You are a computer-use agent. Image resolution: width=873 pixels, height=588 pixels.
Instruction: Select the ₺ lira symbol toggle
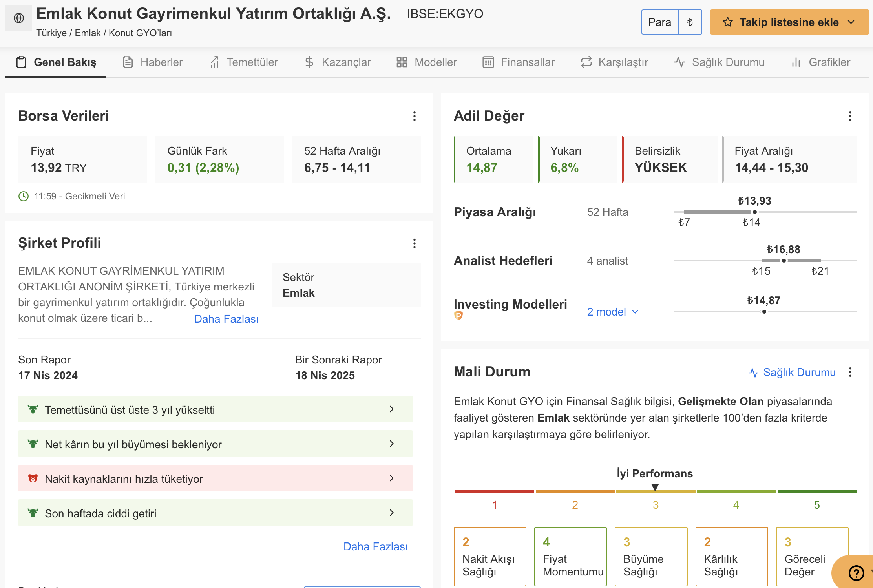coord(690,22)
